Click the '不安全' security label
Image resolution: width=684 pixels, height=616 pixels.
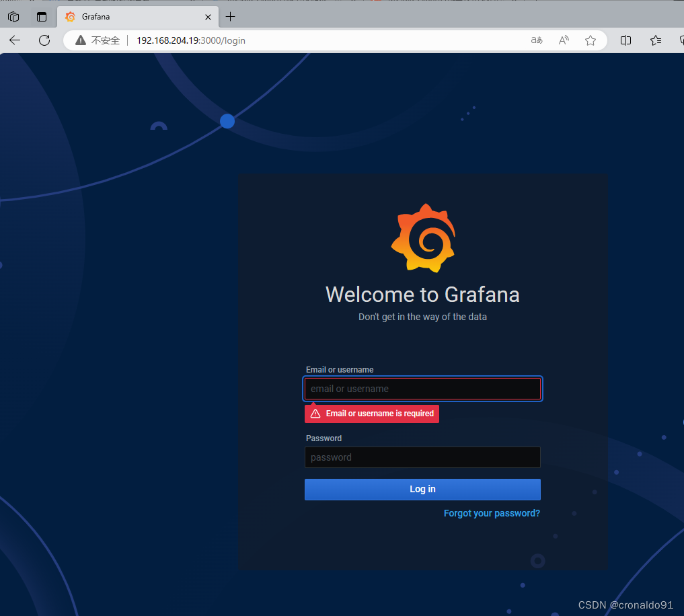[105, 40]
